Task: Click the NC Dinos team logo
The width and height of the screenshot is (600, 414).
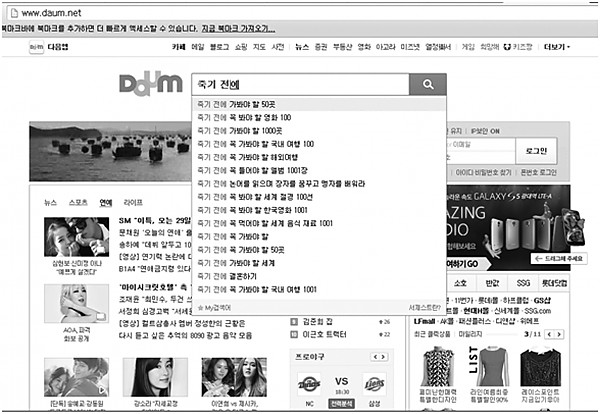Action: (x=309, y=384)
